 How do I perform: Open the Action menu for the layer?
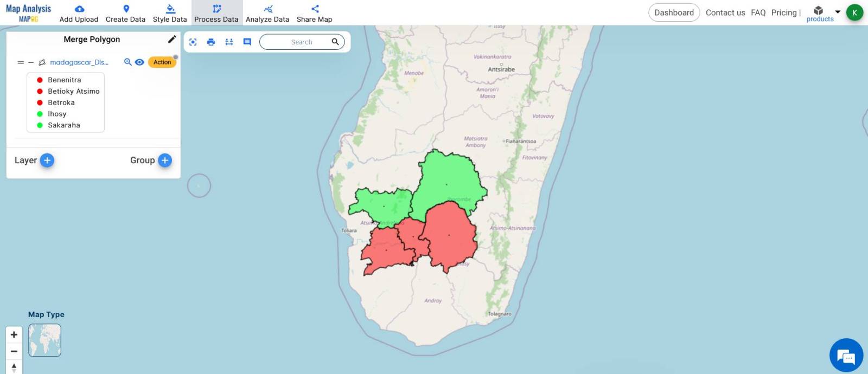click(162, 62)
